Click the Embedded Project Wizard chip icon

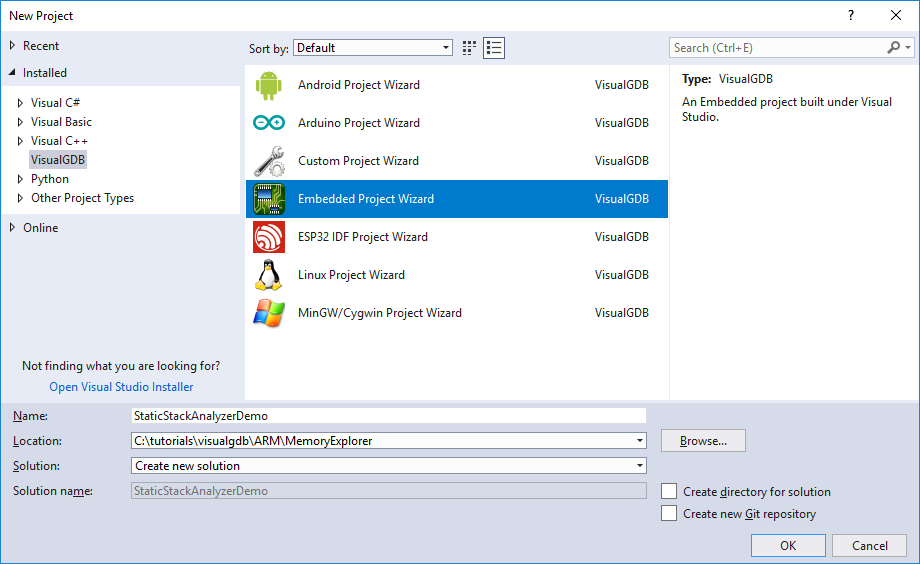pos(269,199)
